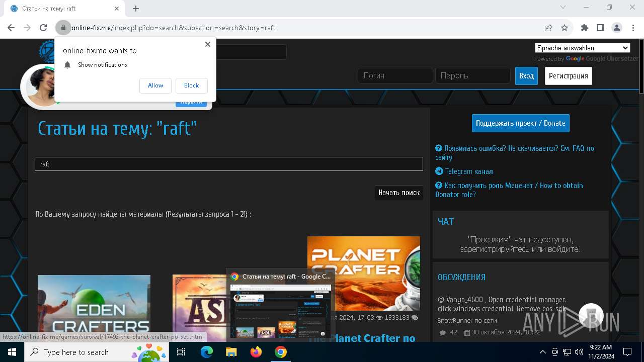
Task: Open the Регистрация registration button
Action: tap(569, 76)
